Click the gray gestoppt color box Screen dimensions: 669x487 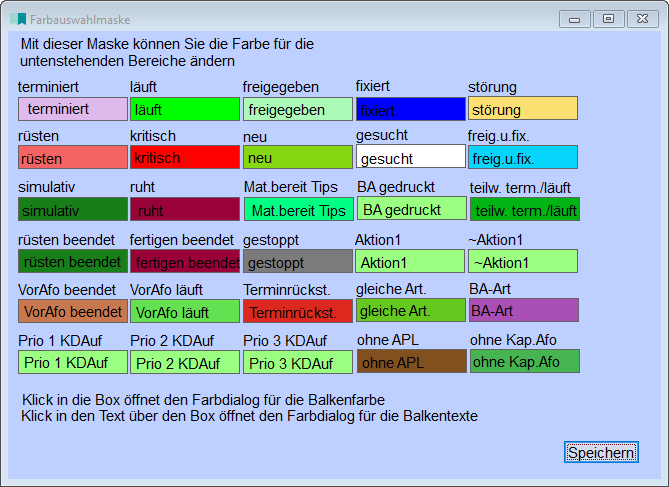click(298, 261)
